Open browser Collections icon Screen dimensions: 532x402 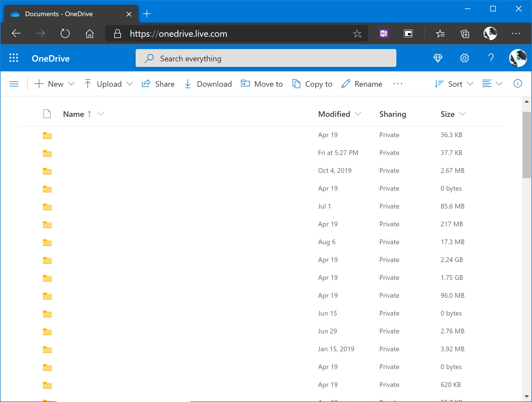coord(465,34)
